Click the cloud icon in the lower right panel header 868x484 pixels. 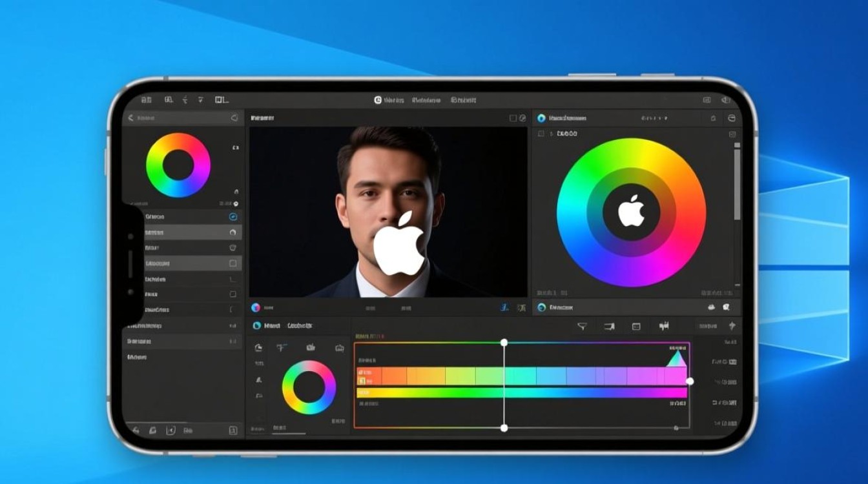tap(711, 308)
